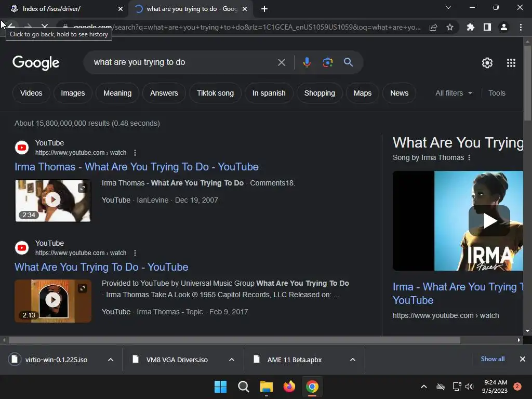Bookmark this page with star icon
This screenshot has width=532, height=399.
point(449,27)
